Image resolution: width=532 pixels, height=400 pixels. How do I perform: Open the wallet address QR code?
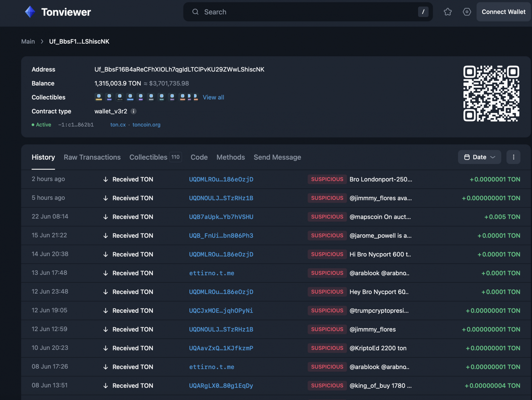pos(491,93)
